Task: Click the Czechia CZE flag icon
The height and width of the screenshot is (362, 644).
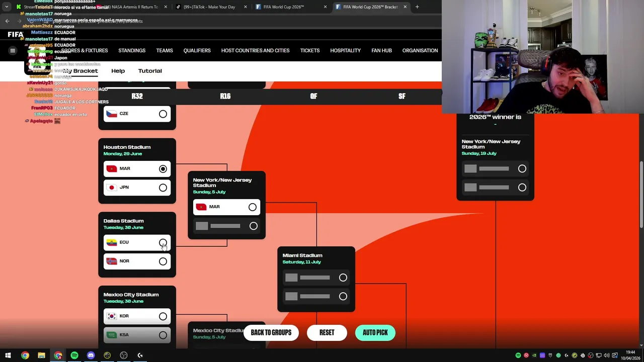Action: click(111, 114)
